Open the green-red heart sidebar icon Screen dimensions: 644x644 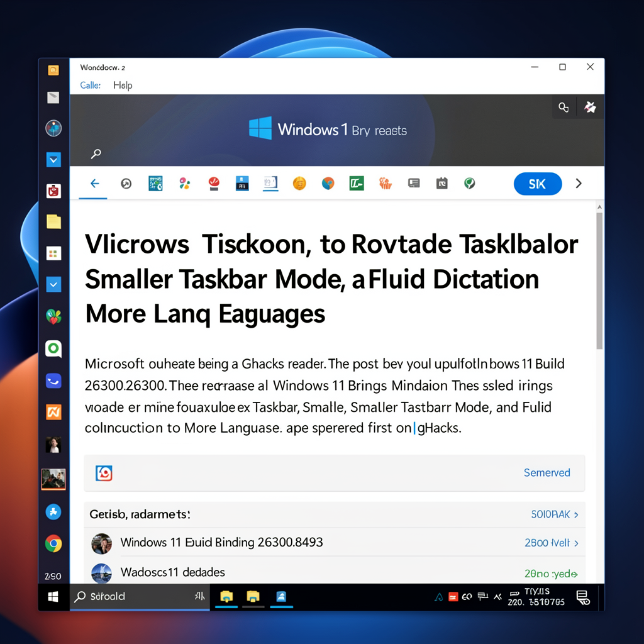[x=53, y=317]
